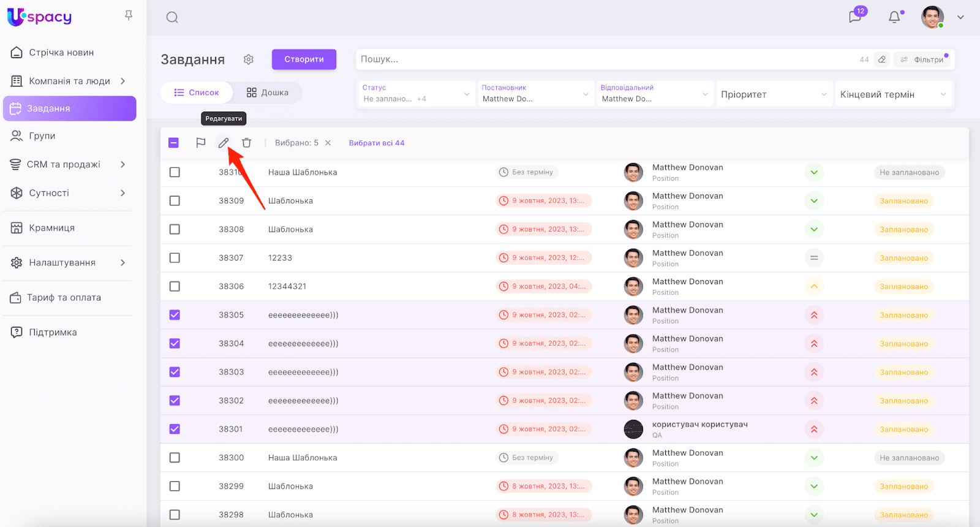Click the Вибрати всі 44 link
The image size is (980, 527).
coord(377,143)
